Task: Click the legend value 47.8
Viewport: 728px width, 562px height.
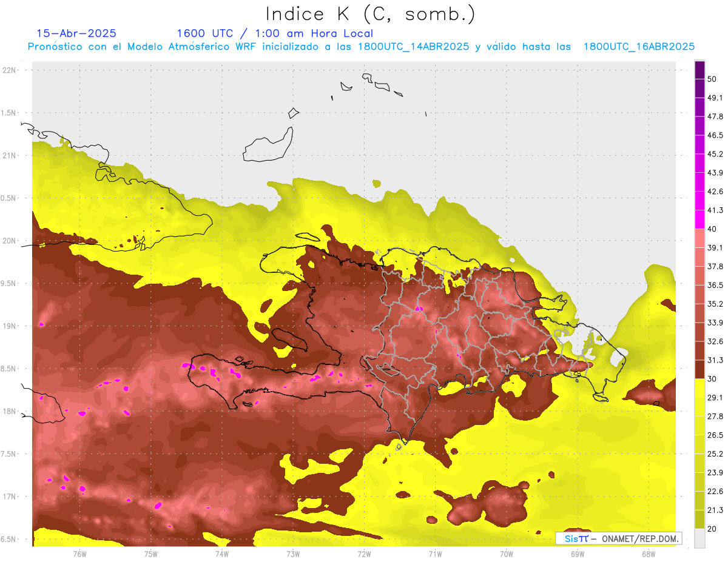Action: pyautogui.click(x=715, y=116)
